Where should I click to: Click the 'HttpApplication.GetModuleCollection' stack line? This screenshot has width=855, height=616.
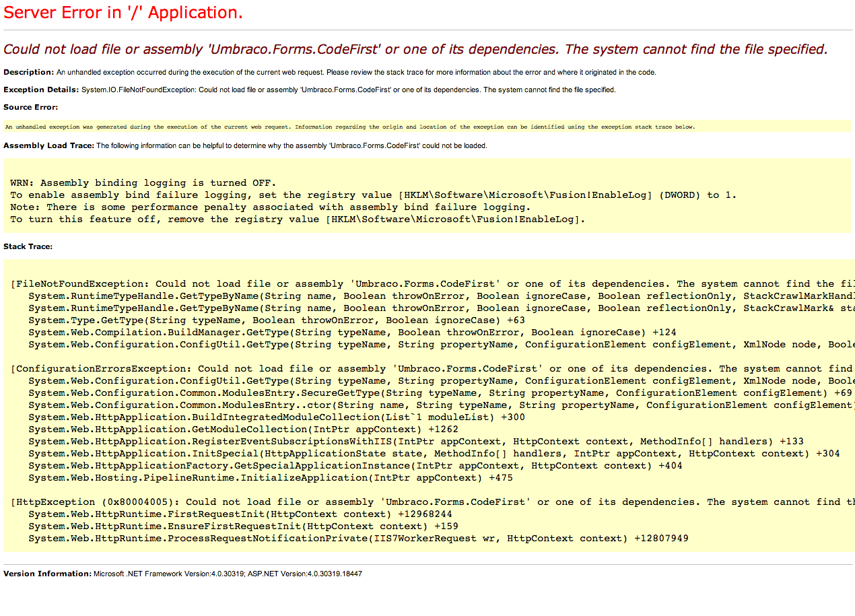click(243, 429)
